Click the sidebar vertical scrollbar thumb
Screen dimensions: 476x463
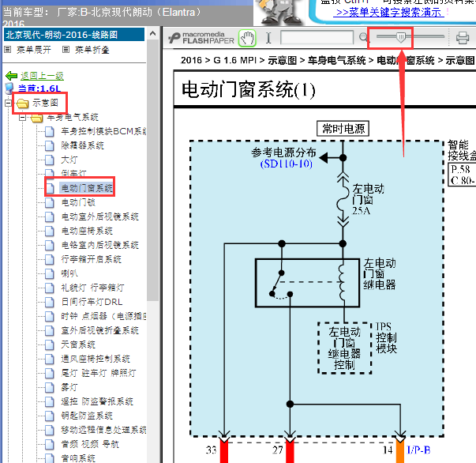click(x=152, y=170)
